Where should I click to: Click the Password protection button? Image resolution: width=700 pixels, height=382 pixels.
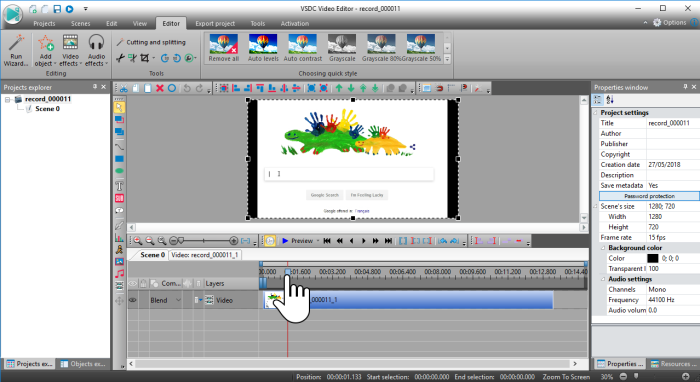[649, 196]
